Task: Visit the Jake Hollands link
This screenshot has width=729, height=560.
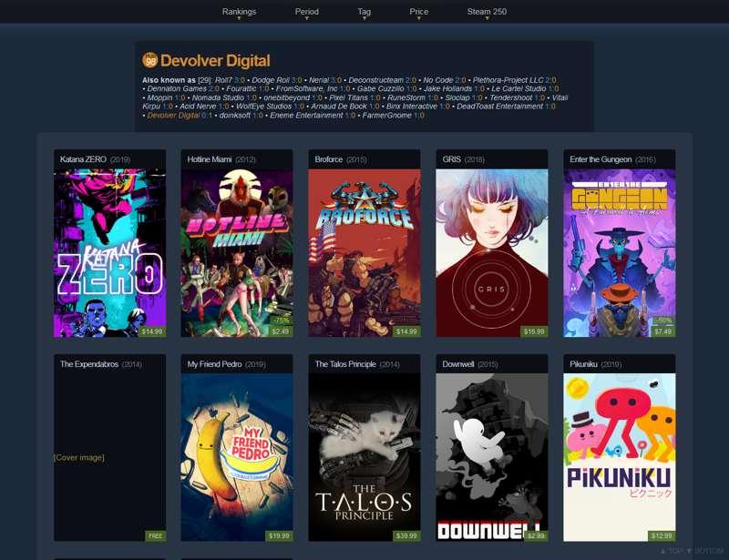Action: point(447,88)
